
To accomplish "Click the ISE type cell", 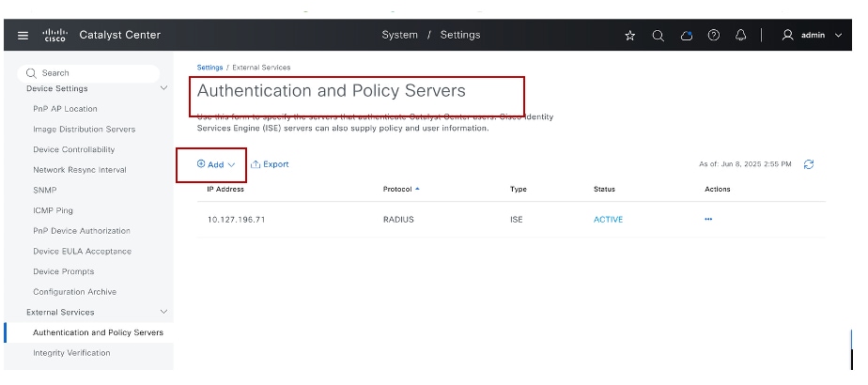I will (516, 220).
